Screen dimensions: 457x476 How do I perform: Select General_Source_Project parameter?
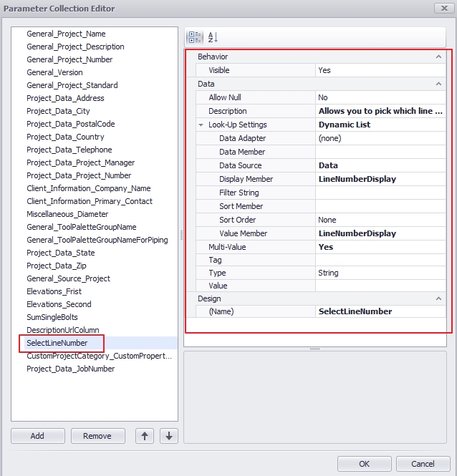(68, 278)
